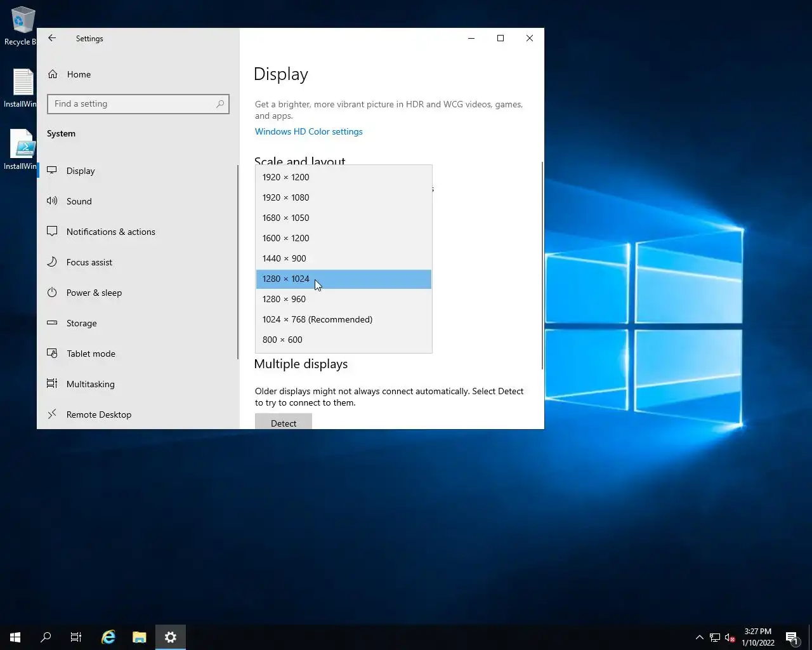Open Task View on taskbar

pyautogui.click(x=76, y=637)
